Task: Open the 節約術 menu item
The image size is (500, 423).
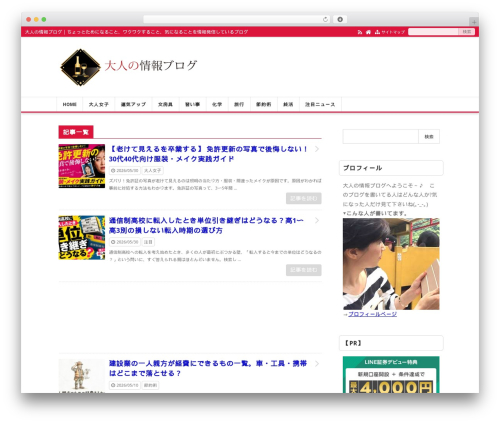Action: pos(264,104)
